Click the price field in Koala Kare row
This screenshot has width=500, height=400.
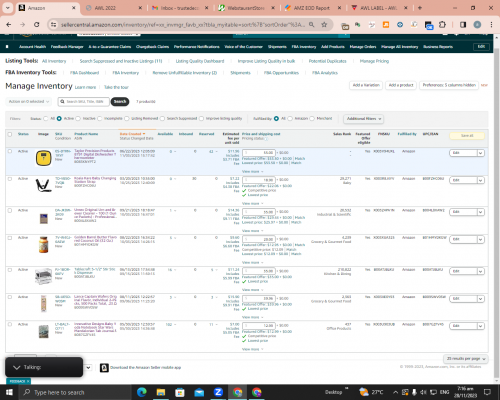[x=259, y=180]
